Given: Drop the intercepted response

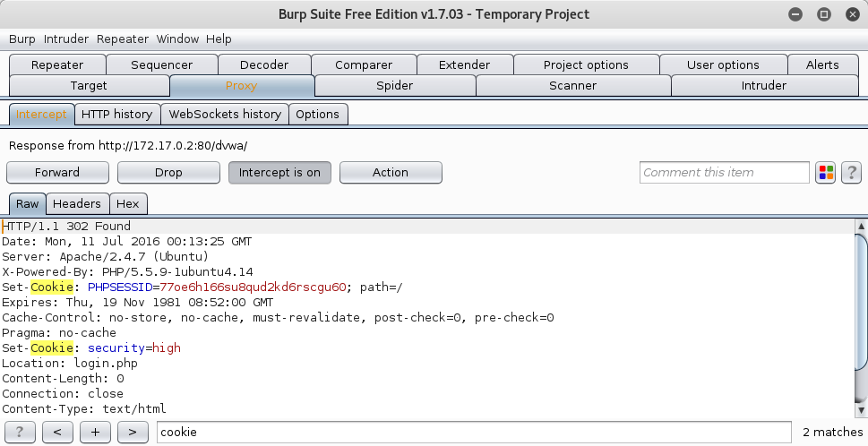Looking at the screenshot, I should [x=168, y=173].
